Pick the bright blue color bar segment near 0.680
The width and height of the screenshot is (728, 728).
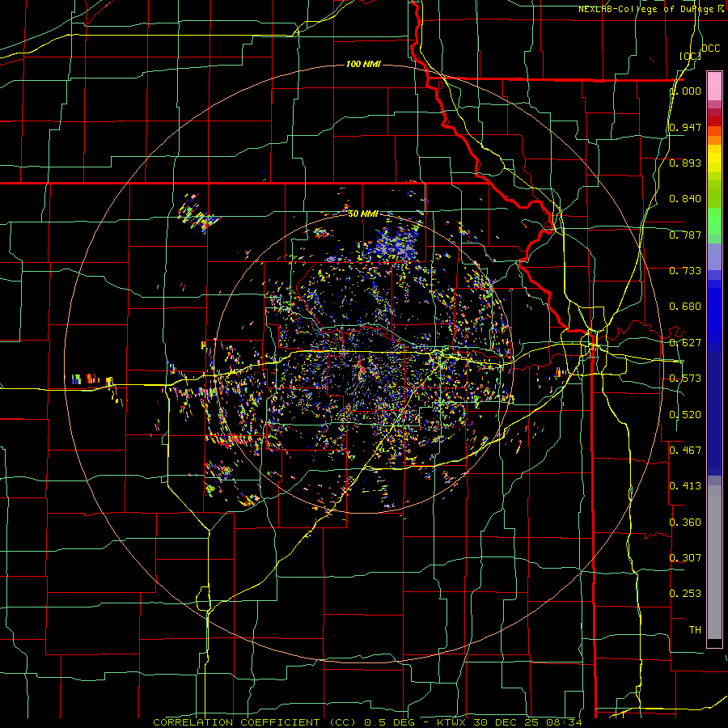point(714,315)
